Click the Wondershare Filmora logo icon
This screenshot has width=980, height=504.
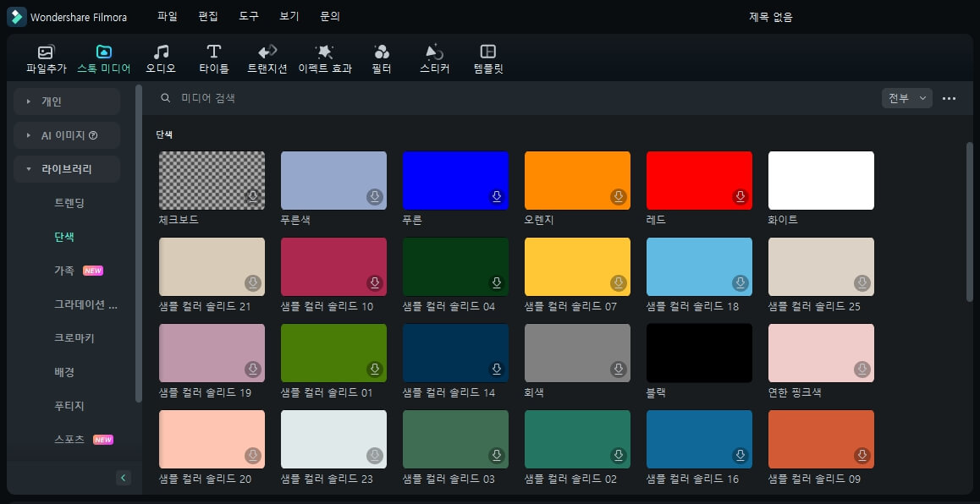[x=16, y=17]
